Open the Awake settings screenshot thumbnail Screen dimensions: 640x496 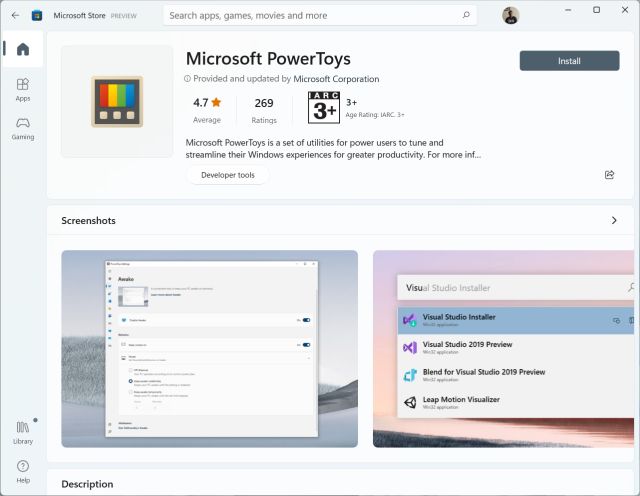tap(209, 349)
